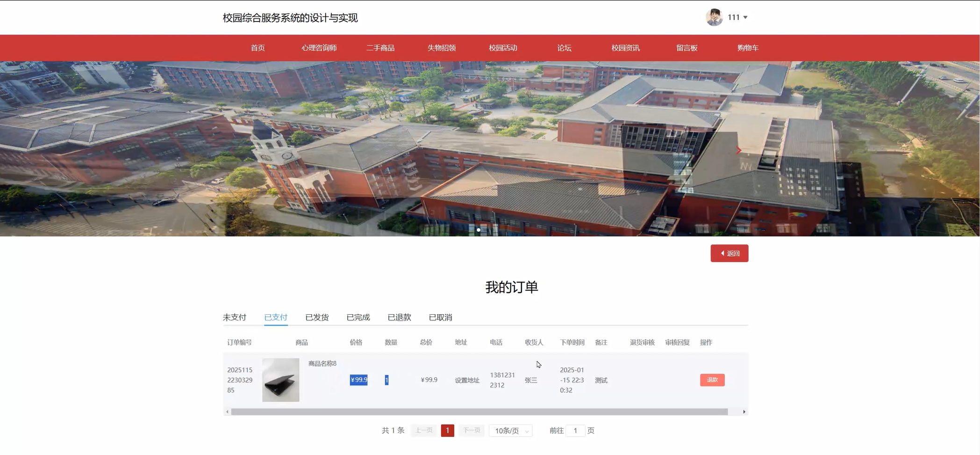
Task: Navigate to the 论坛 section
Action: tap(564, 48)
